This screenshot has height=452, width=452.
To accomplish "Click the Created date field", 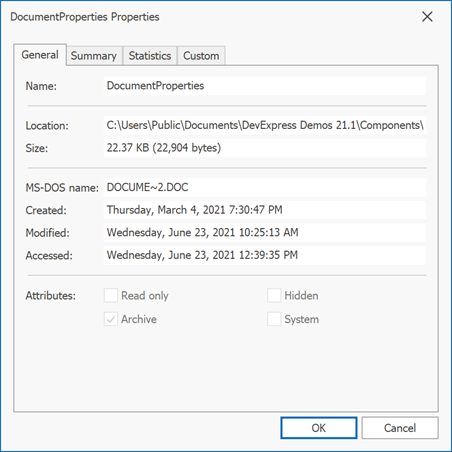I will click(x=265, y=210).
